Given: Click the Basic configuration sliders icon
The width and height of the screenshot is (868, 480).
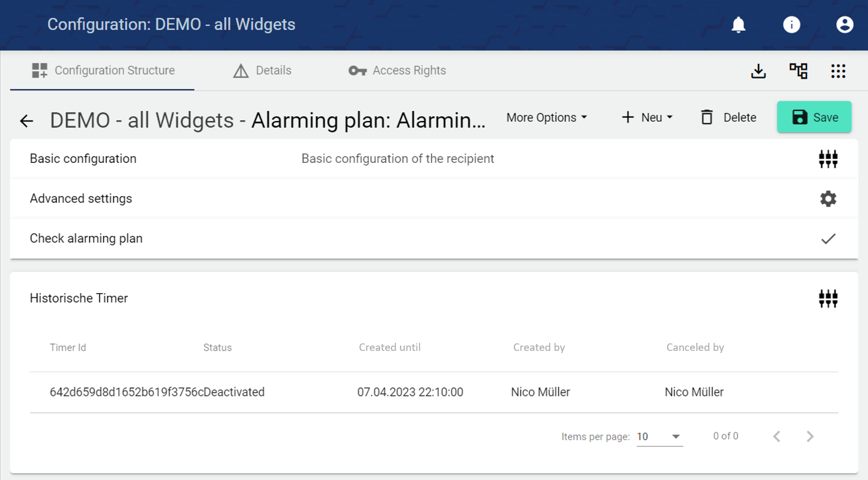Looking at the screenshot, I should click(828, 159).
